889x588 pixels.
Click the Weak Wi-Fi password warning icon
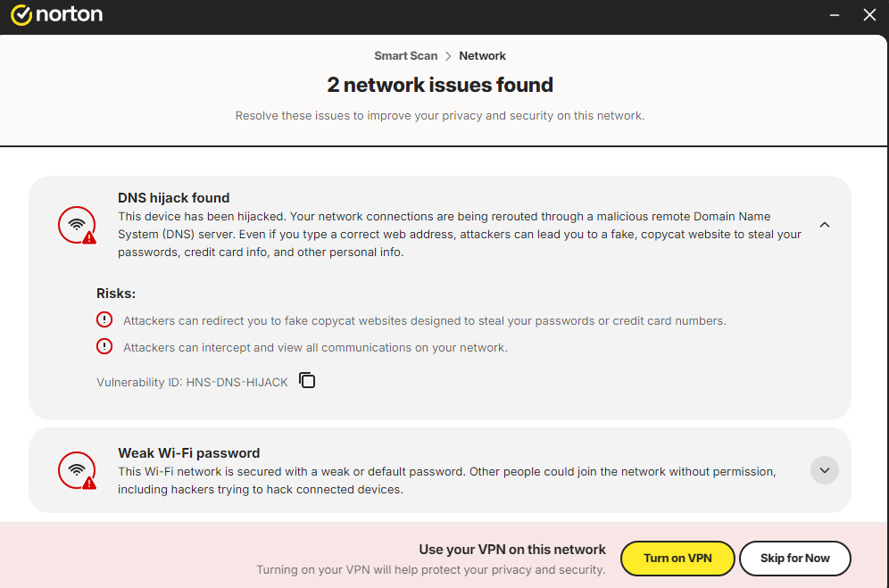pos(77,470)
